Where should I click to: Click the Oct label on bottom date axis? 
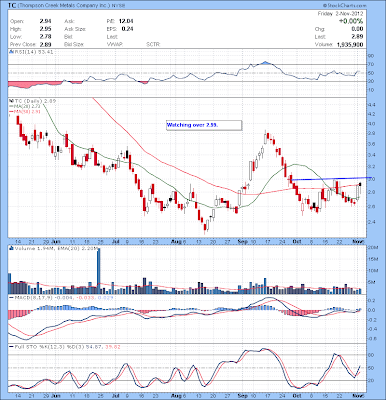pos(296,396)
